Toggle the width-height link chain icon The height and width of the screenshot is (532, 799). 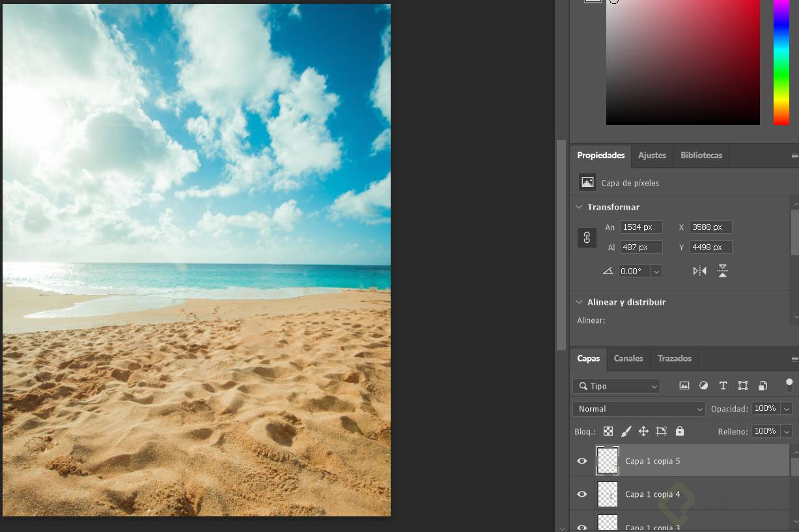click(x=587, y=238)
